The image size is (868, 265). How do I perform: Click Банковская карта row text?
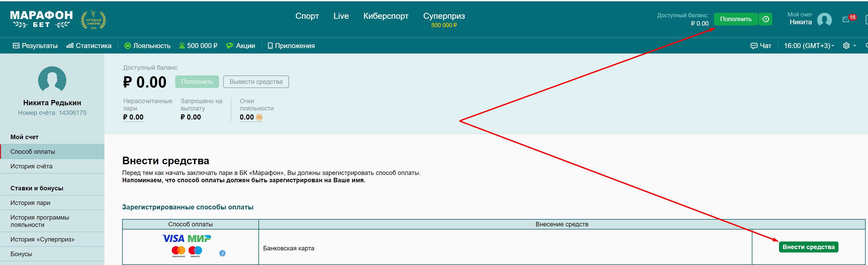pos(288,249)
